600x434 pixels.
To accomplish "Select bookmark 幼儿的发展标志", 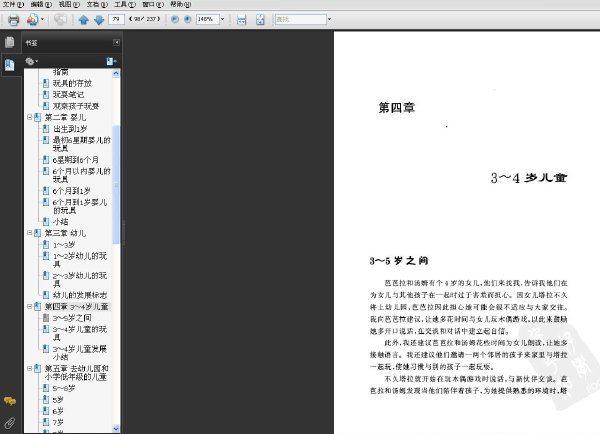I will (80, 295).
